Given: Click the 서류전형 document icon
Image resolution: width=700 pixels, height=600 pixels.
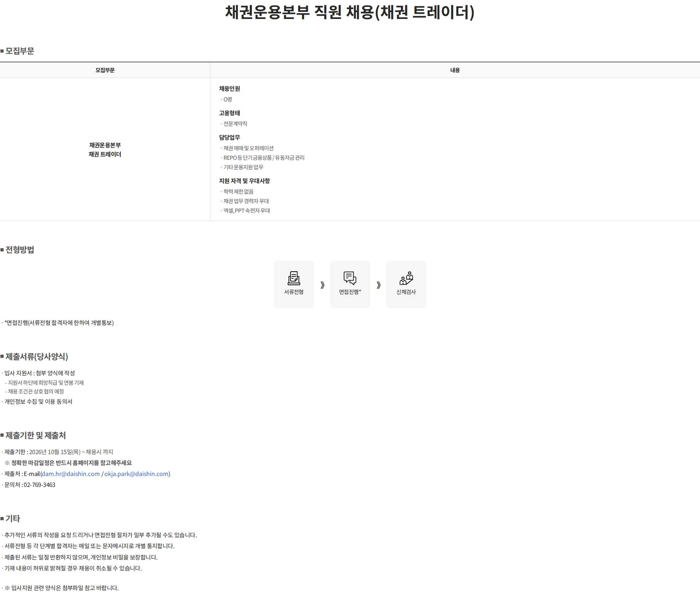Looking at the screenshot, I should (293, 278).
